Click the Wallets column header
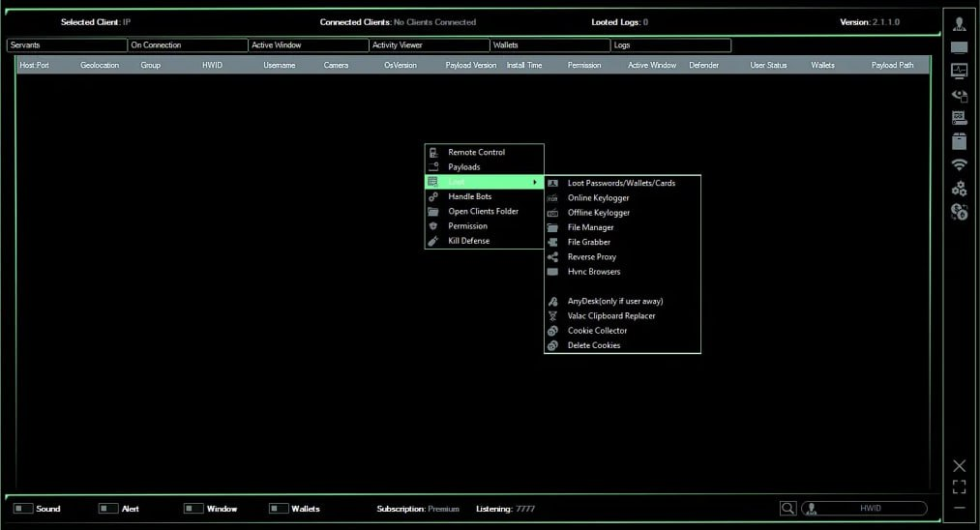Screen dimensions: 980x530 pyautogui.click(x=822, y=65)
